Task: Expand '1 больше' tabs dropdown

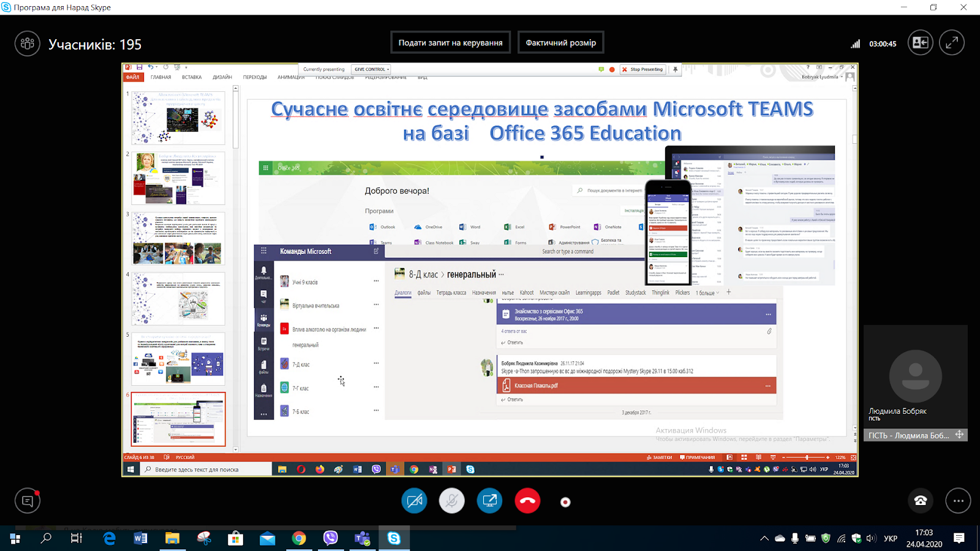Action: pyautogui.click(x=707, y=293)
